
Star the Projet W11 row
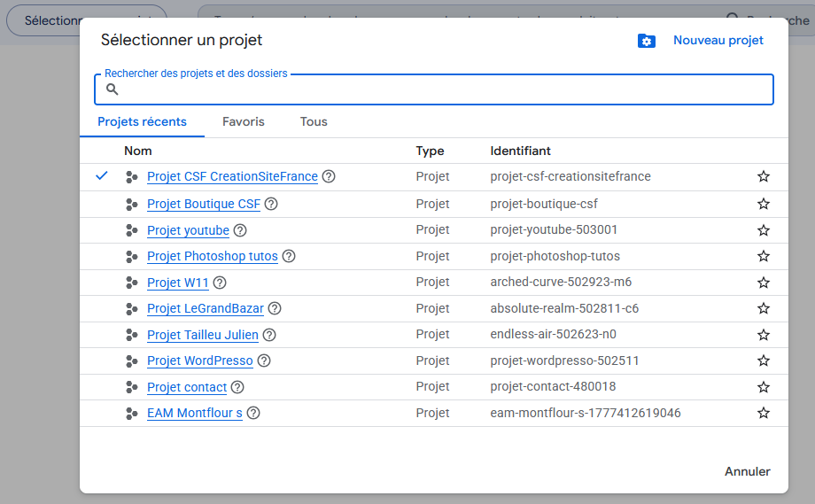pos(763,283)
